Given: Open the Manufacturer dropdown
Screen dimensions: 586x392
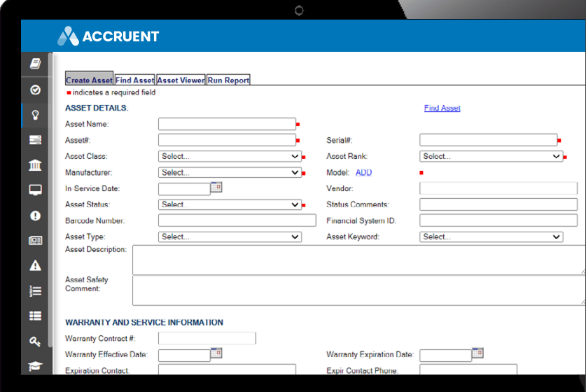Looking at the screenshot, I should pyautogui.click(x=230, y=173).
